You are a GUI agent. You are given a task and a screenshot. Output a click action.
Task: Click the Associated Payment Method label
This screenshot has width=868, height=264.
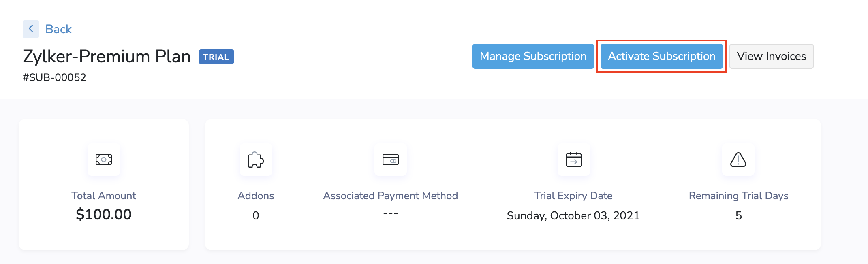390,196
